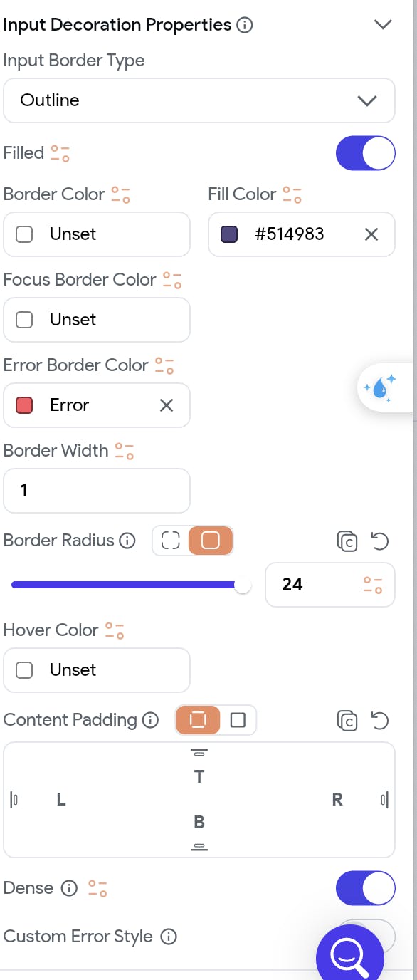
Task: Select individual corners Border Radius mode
Action: (171, 541)
